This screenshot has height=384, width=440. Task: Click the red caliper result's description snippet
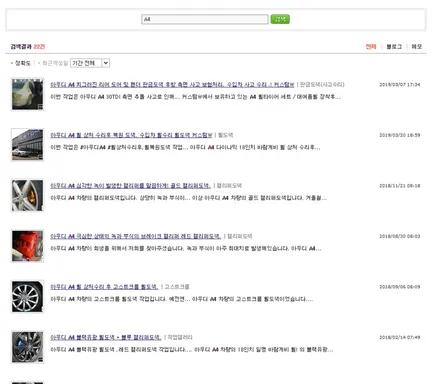[x=186, y=249]
